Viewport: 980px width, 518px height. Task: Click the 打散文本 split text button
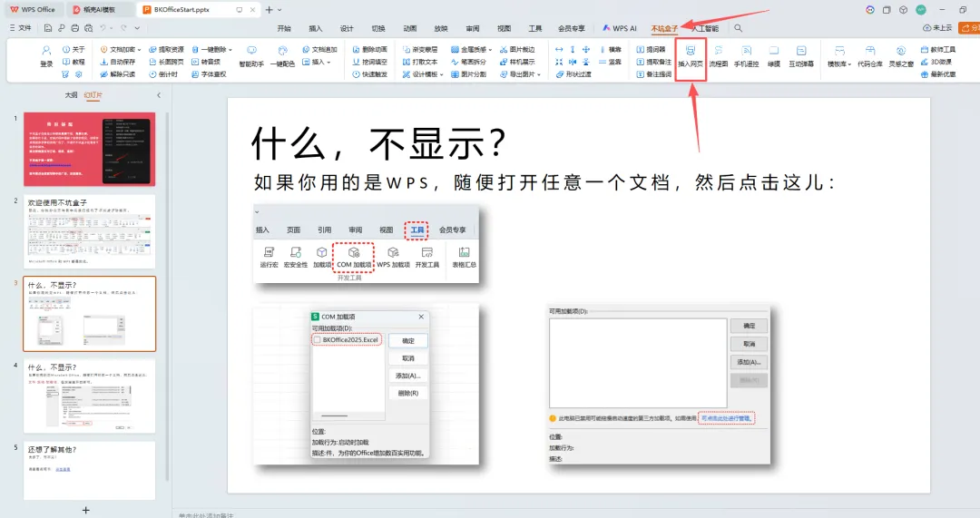[420, 62]
